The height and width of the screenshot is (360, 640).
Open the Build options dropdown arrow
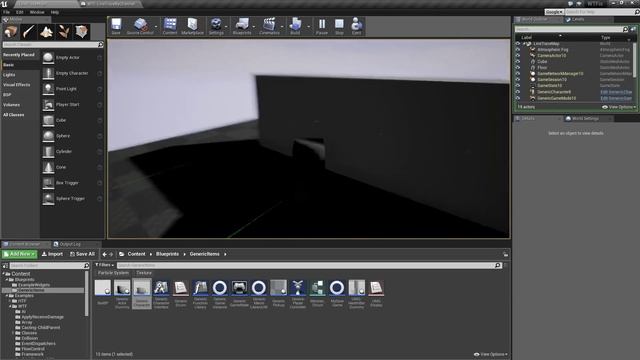308,27
